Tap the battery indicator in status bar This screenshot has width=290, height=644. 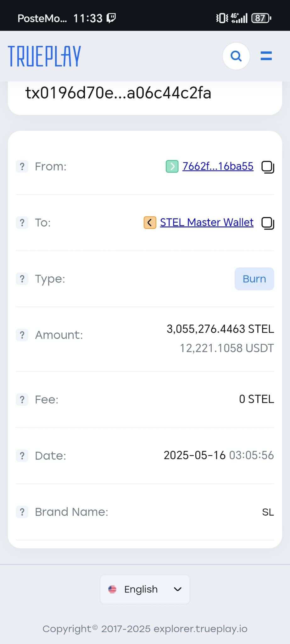pos(261,18)
